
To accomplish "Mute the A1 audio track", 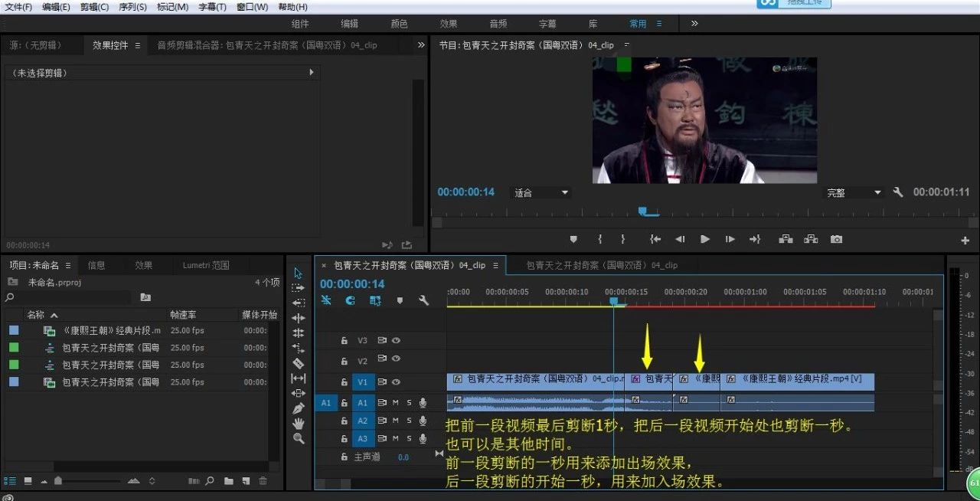I will point(396,402).
